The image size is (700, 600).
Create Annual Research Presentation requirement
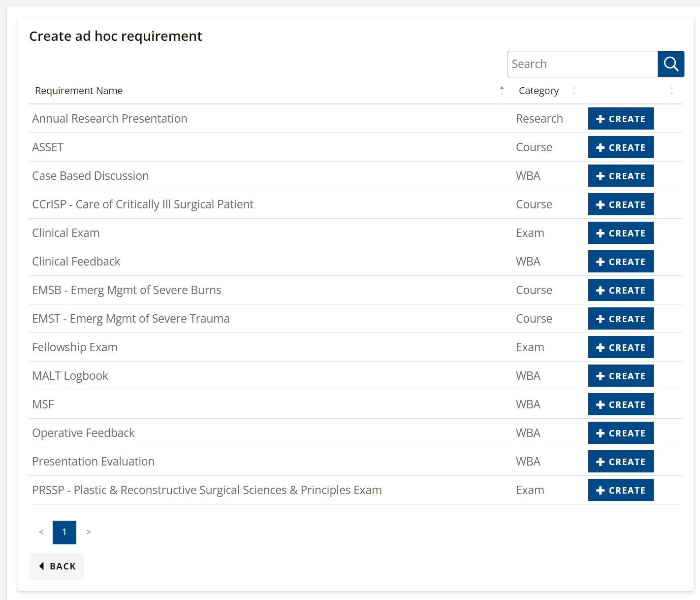(x=620, y=119)
